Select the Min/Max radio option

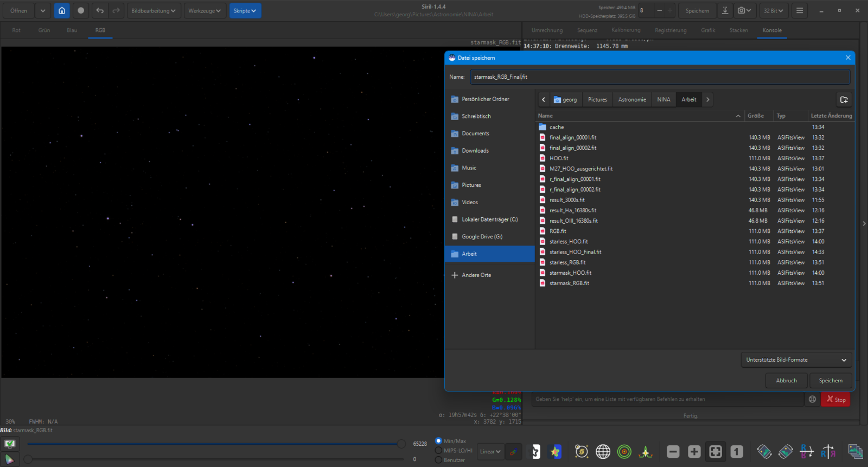[x=438, y=441]
